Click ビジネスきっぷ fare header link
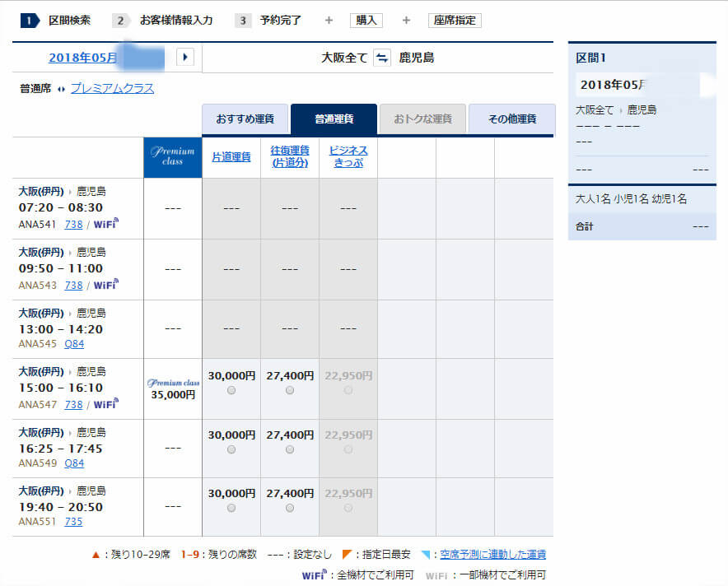728x586 pixels. [x=348, y=156]
